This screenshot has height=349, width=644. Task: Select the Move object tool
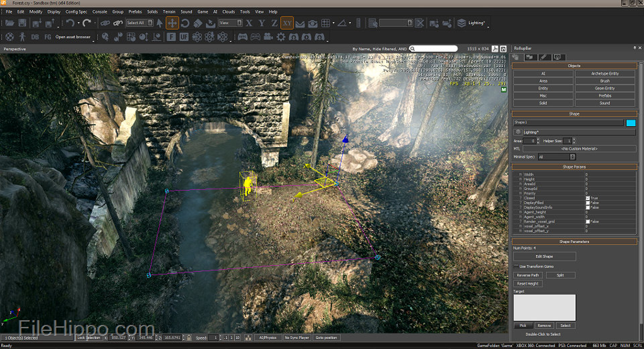click(172, 23)
